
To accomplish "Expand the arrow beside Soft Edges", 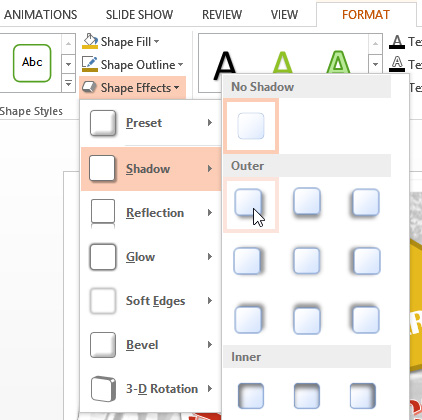I will [210, 300].
